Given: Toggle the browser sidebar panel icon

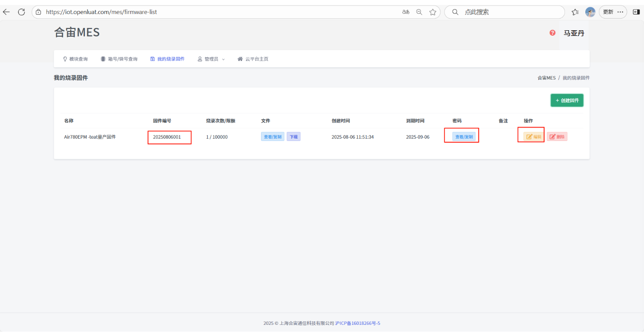Looking at the screenshot, I should pyautogui.click(x=636, y=12).
